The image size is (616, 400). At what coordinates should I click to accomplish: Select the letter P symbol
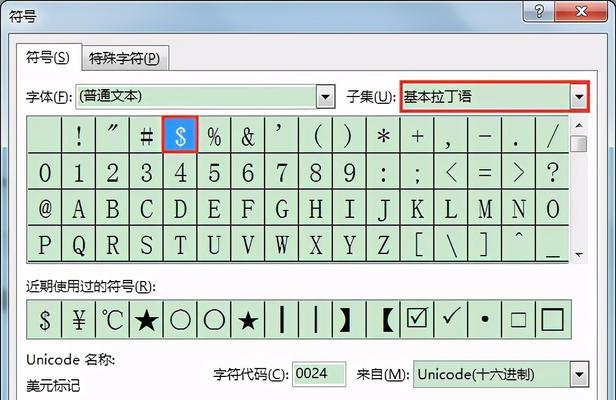[45, 244]
